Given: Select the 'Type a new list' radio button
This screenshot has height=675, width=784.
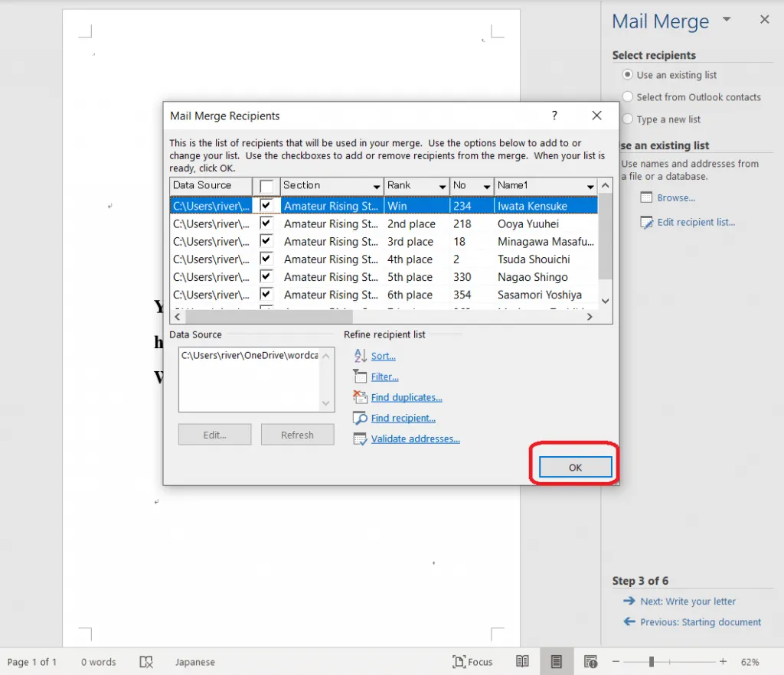Looking at the screenshot, I should click(628, 119).
